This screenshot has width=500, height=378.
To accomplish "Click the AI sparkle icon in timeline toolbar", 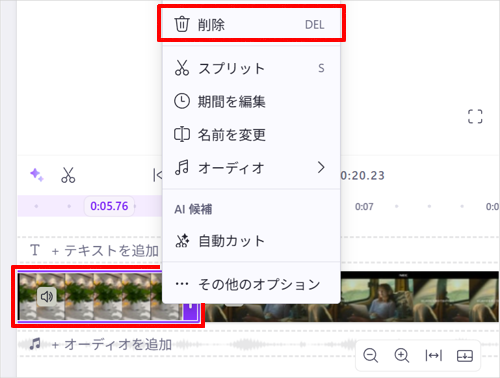I will click(x=37, y=175).
